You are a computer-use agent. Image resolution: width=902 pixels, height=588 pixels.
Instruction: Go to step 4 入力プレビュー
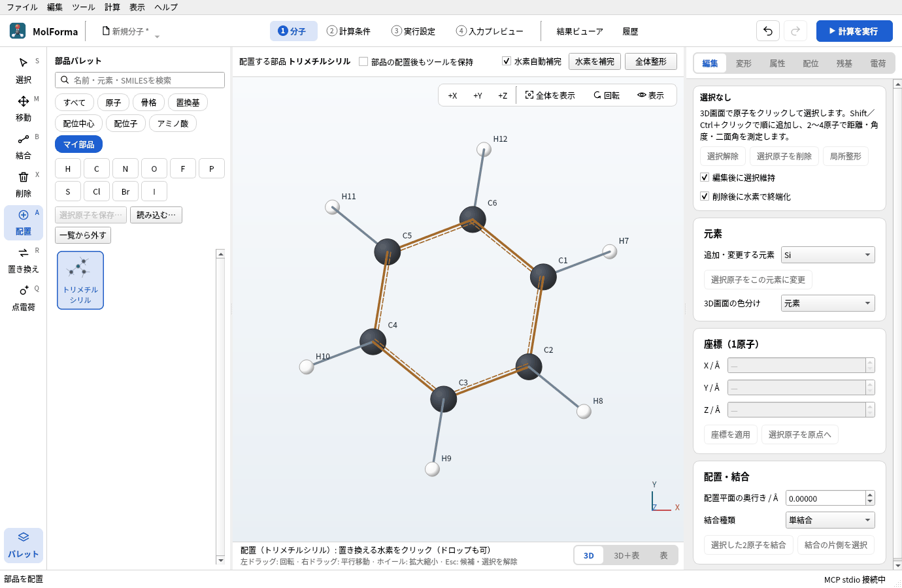(490, 31)
